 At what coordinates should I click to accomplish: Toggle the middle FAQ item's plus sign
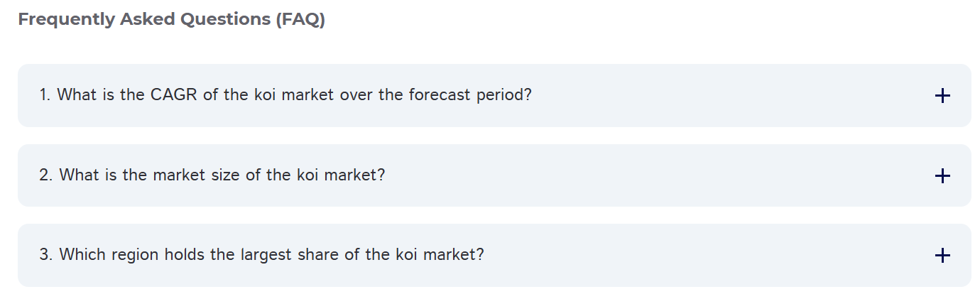(942, 176)
